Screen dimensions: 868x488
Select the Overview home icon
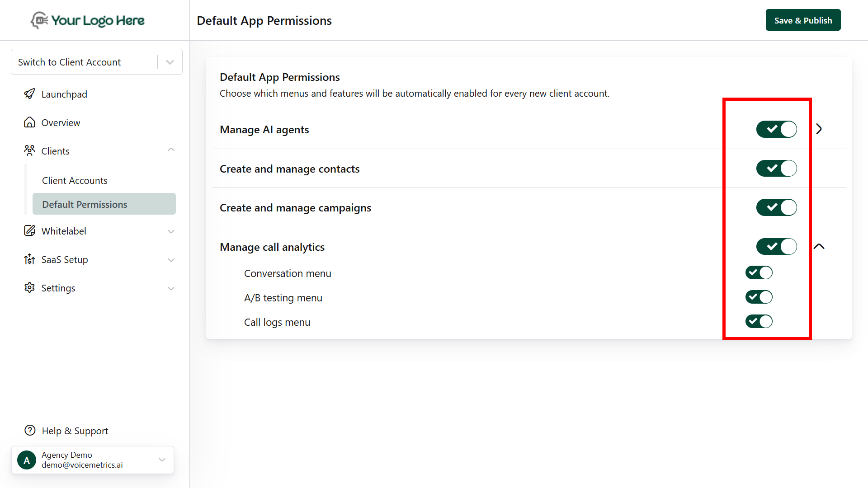29,122
